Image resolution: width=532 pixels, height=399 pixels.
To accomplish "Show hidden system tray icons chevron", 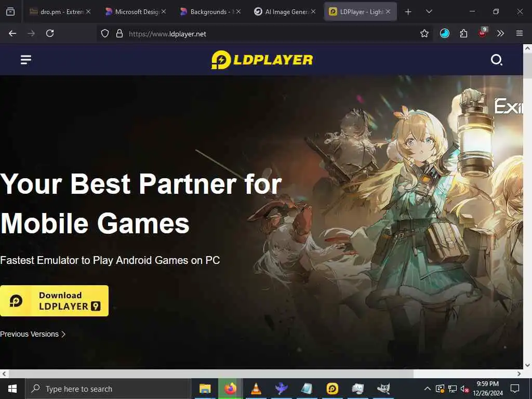I will [428, 389].
